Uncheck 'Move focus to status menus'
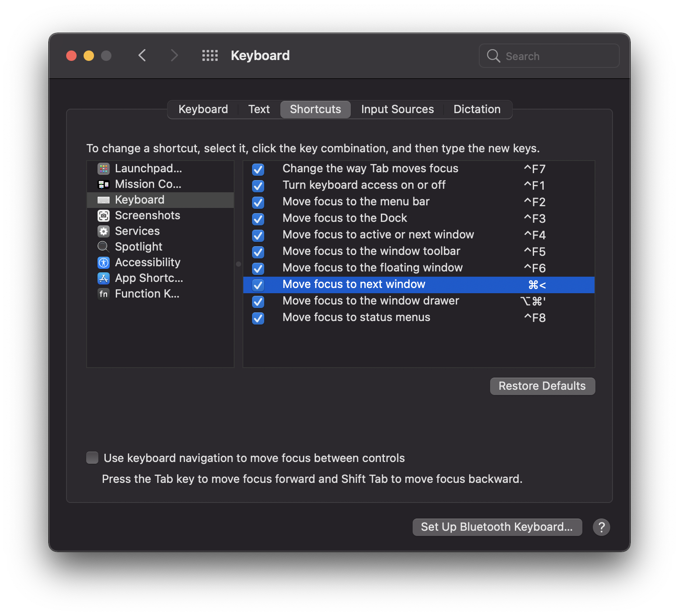The width and height of the screenshot is (679, 616). click(x=258, y=318)
